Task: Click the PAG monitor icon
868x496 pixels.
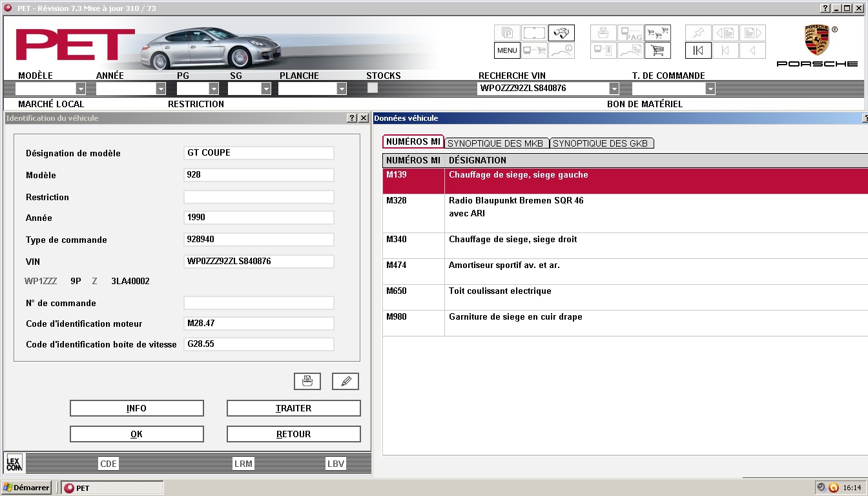Action: tap(630, 33)
